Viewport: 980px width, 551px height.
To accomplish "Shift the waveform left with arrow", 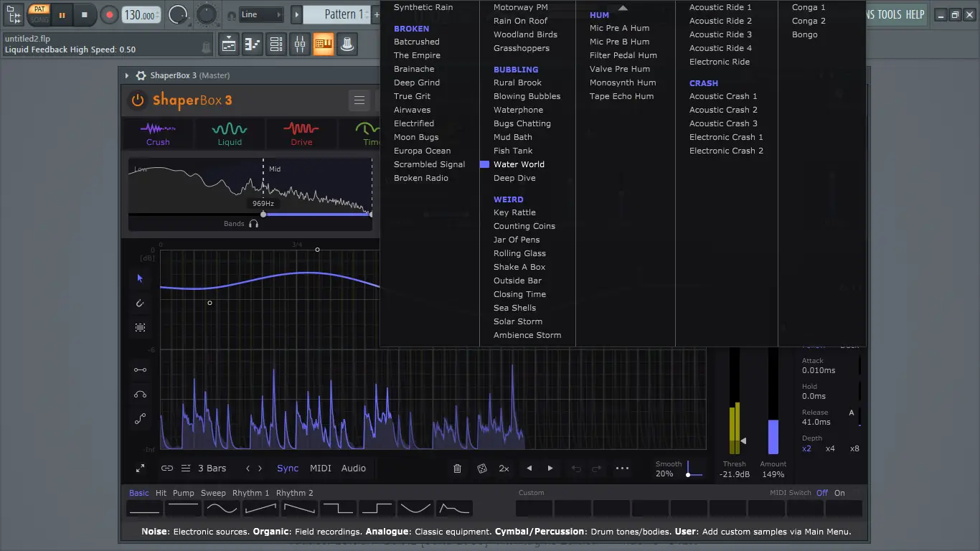I will pos(529,468).
